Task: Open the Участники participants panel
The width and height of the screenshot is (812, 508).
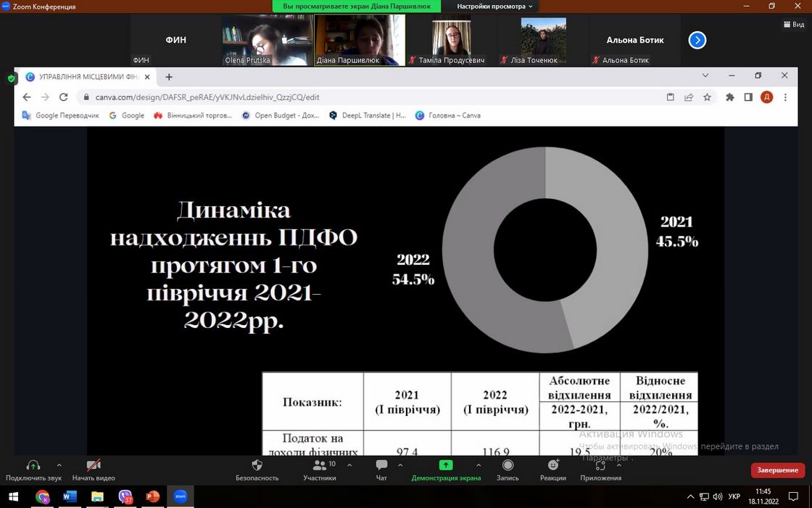Action: point(319,465)
